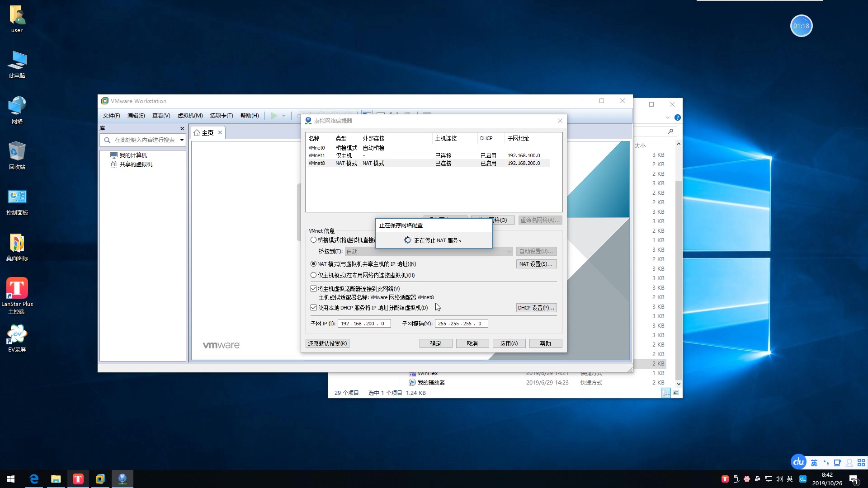868x488 pixels.
Task: Click the 帮助 button in network editor
Action: pyautogui.click(x=546, y=344)
